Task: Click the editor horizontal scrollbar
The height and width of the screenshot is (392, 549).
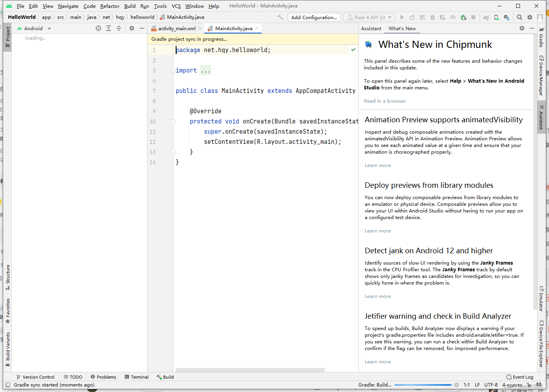Action: tap(250, 370)
